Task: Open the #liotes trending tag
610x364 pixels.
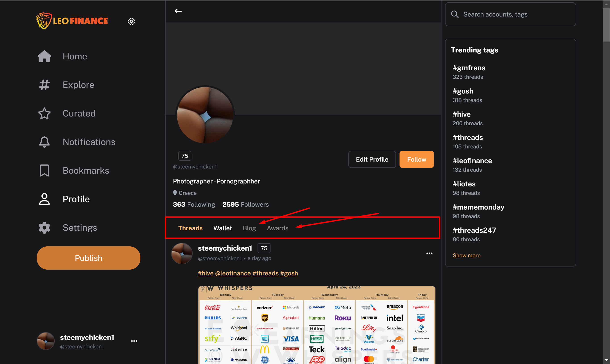Action: [464, 184]
